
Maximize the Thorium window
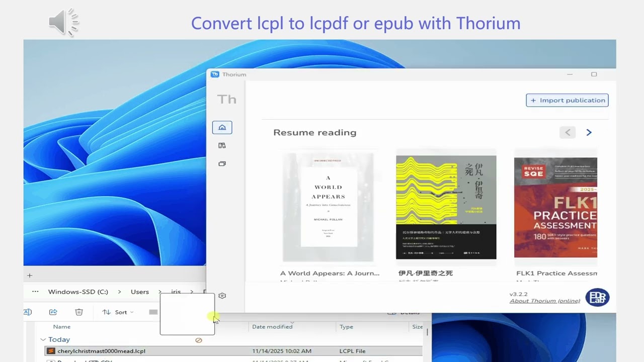pos(594,74)
